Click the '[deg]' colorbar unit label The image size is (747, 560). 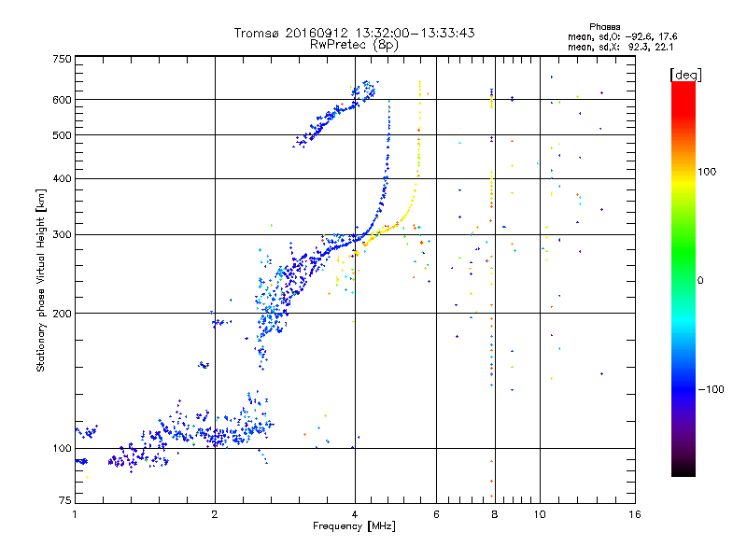(x=685, y=75)
